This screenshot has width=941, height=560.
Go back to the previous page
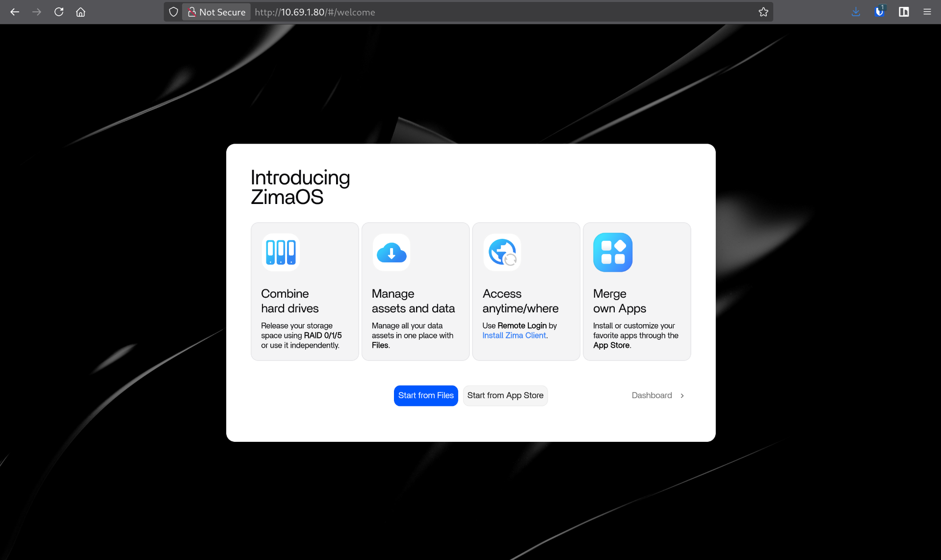coord(15,12)
